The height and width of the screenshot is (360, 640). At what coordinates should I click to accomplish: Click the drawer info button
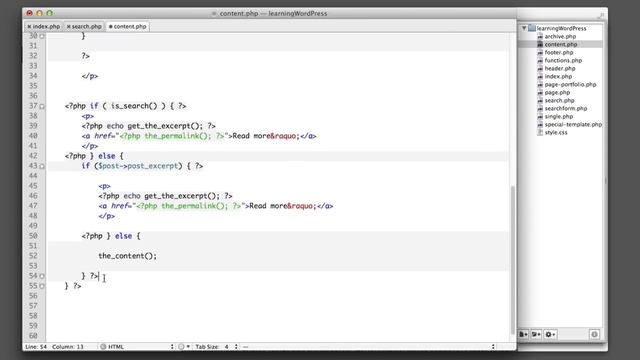594,334
